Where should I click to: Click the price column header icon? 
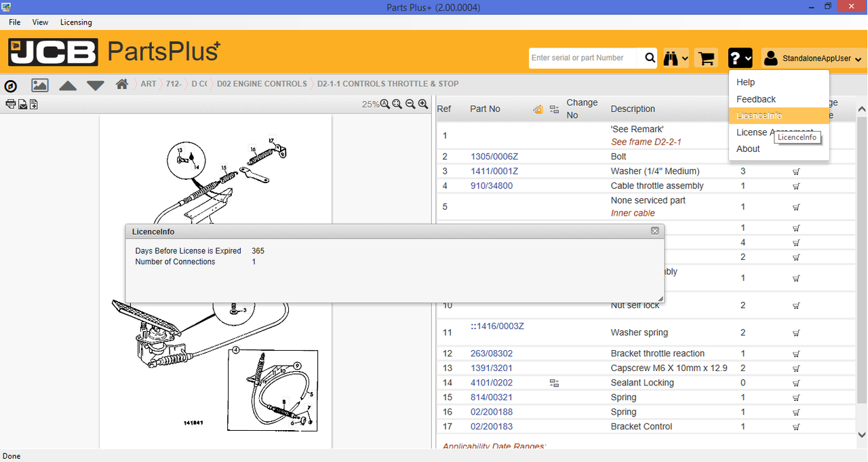coord(538,109)
